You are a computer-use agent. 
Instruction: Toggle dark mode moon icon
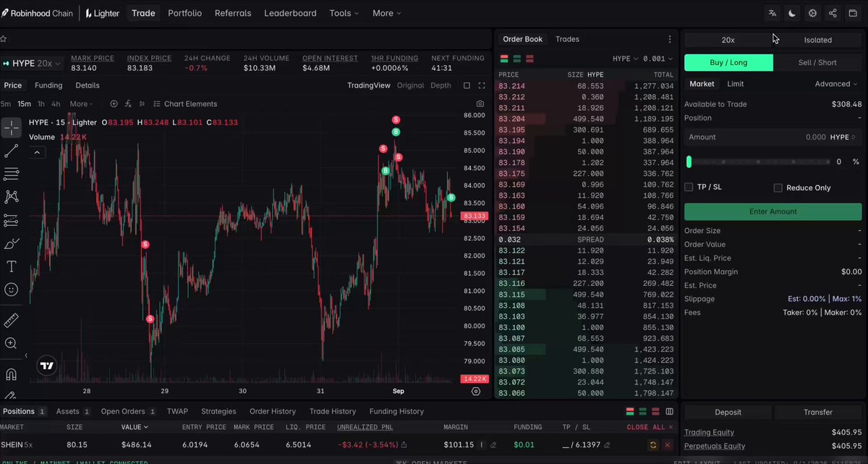(793, 13)
